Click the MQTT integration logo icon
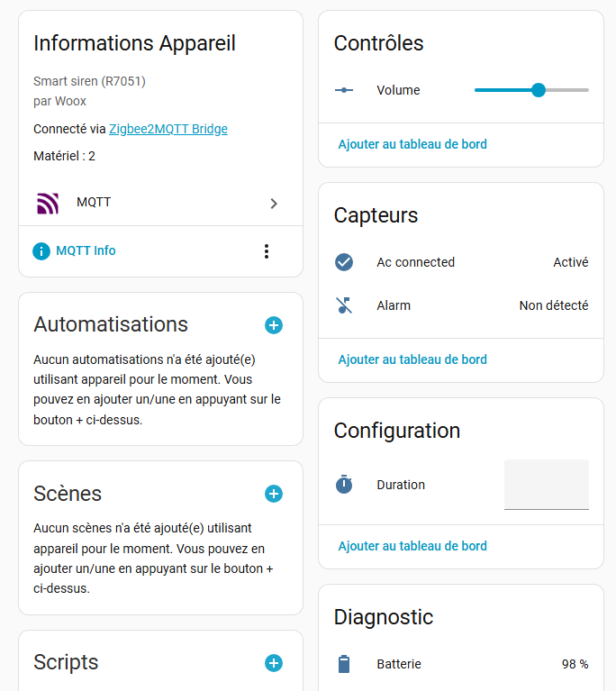This screenshot has height=691, width=616. click(x=48, y=203)
